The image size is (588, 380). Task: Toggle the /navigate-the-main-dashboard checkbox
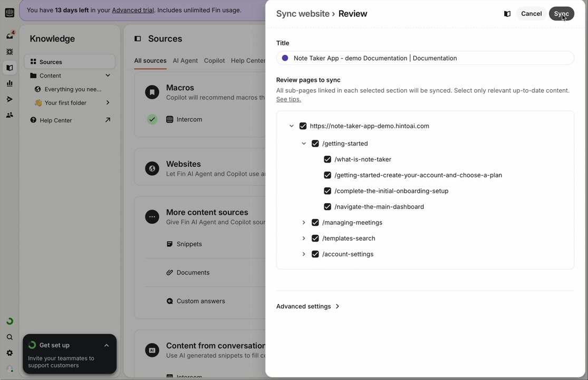(327, 207)
